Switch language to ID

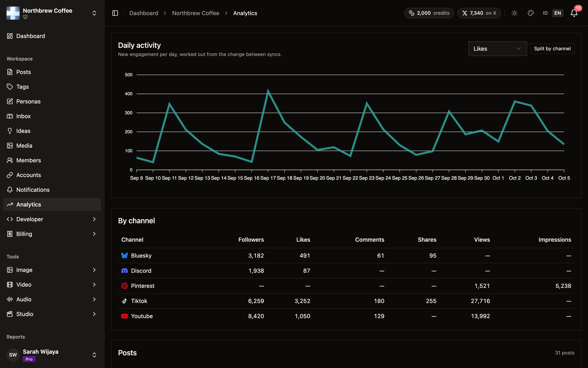point(545,13)
